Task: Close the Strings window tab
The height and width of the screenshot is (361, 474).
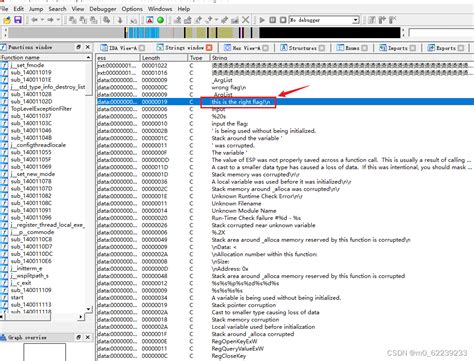Action: [x=209, y=48]
